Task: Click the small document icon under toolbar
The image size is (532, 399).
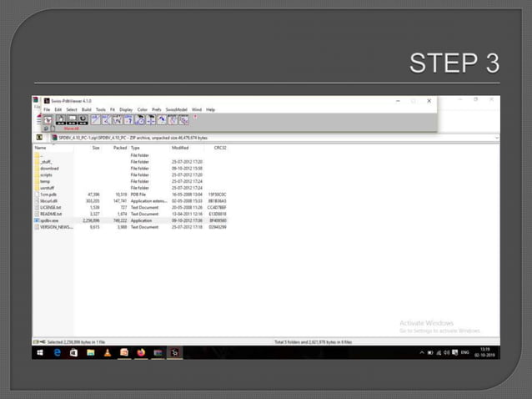Action: 53,129
